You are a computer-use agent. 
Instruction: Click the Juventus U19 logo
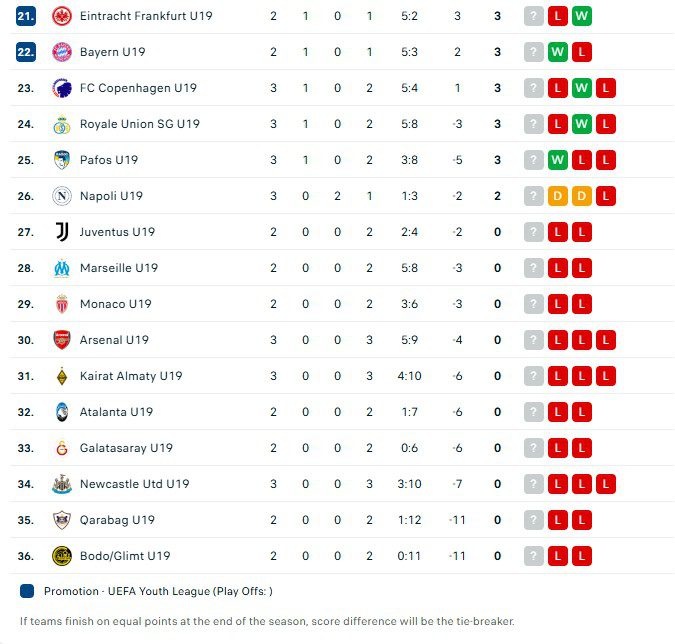click(x=62, y=232)
